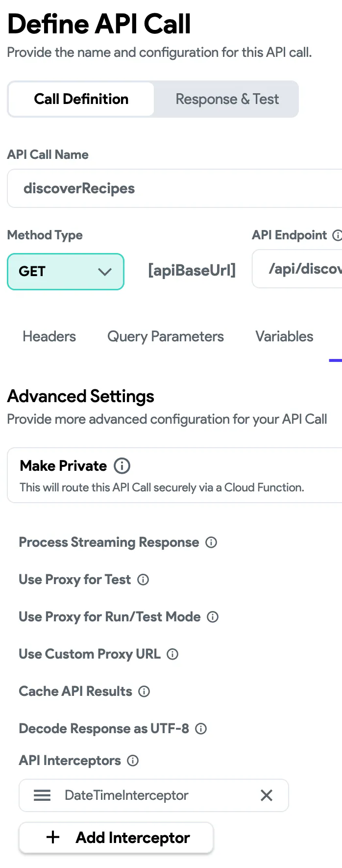342x868 pixels.
Task: Remove the DateTimeInterceptor with the X
Action: coord(267,795)
